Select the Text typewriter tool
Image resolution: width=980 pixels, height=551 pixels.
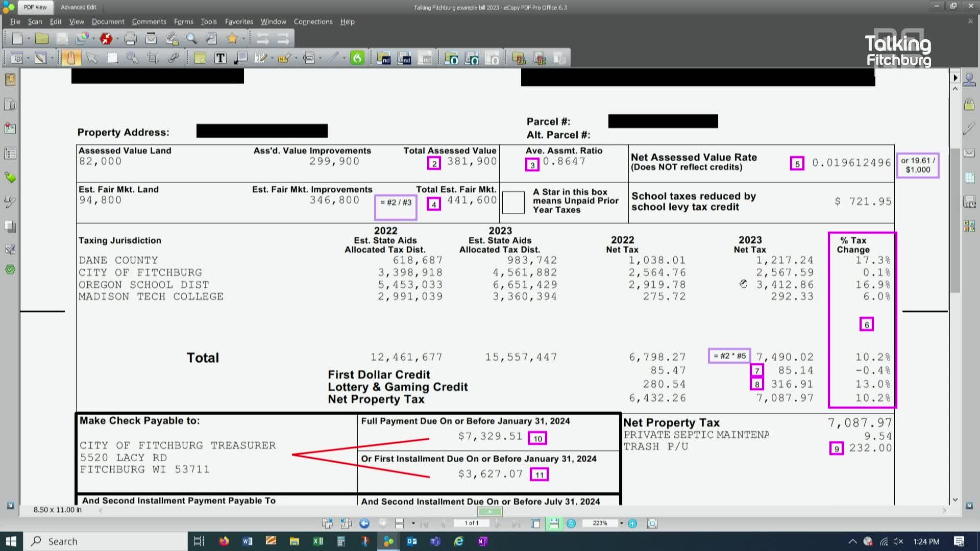219,58
